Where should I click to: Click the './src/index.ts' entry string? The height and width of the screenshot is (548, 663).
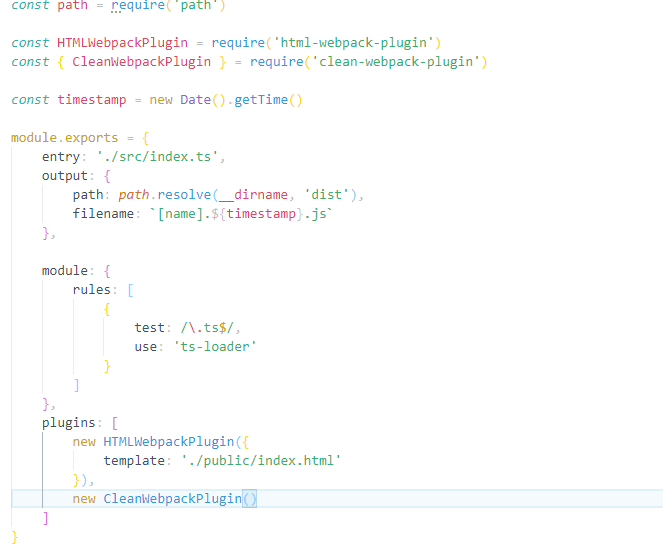tap(157, 157)
